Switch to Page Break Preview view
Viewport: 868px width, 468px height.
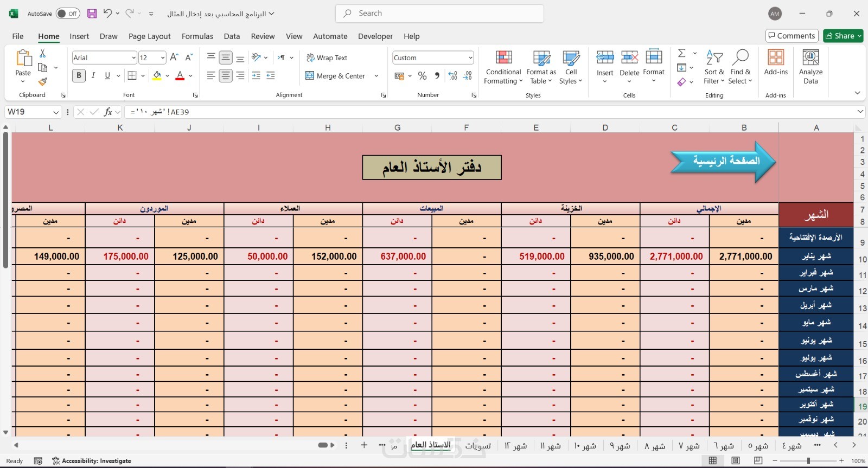(758, 460)
